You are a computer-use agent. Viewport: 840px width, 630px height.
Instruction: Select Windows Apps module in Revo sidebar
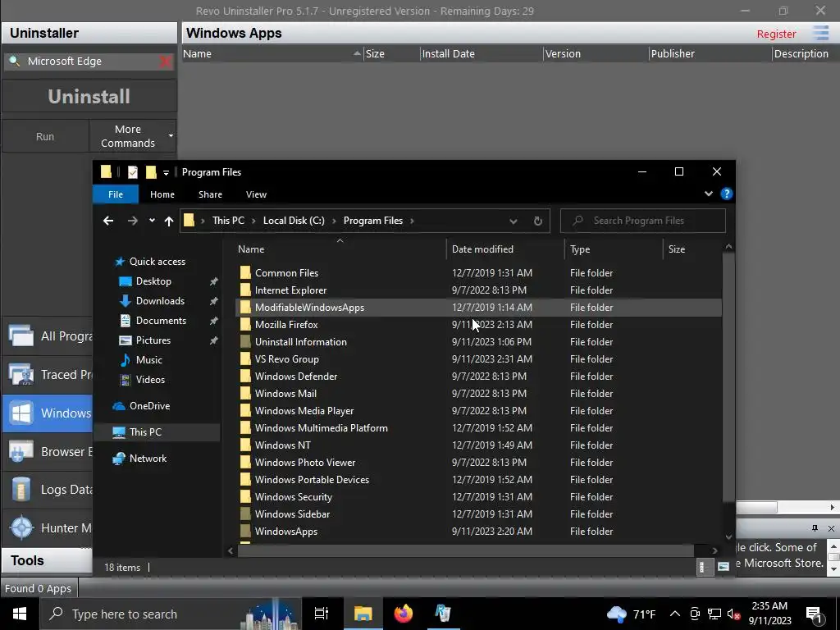tap(47, 413)
